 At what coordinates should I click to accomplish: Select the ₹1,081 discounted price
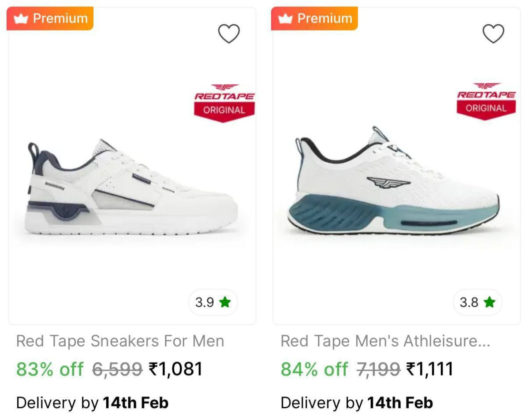click(x=175, y=369)
